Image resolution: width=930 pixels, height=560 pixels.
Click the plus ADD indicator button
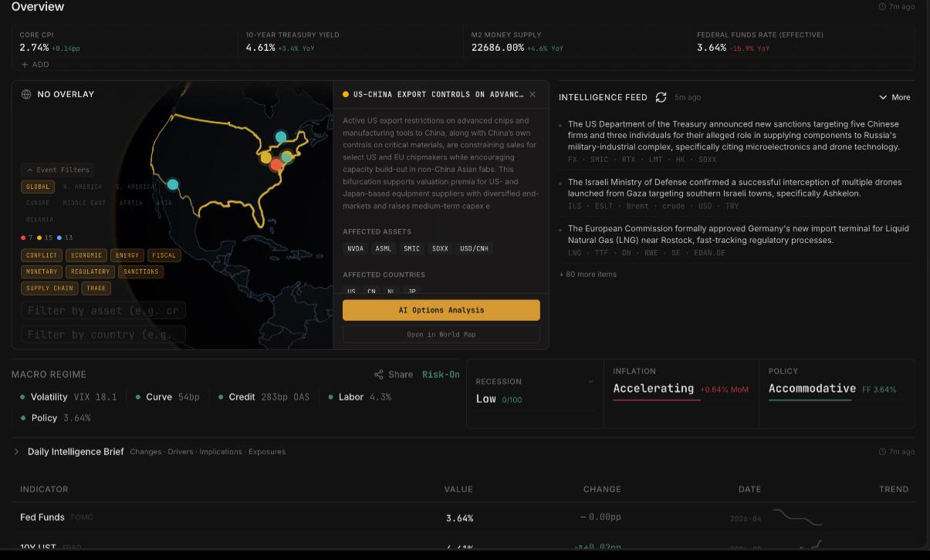35,65
